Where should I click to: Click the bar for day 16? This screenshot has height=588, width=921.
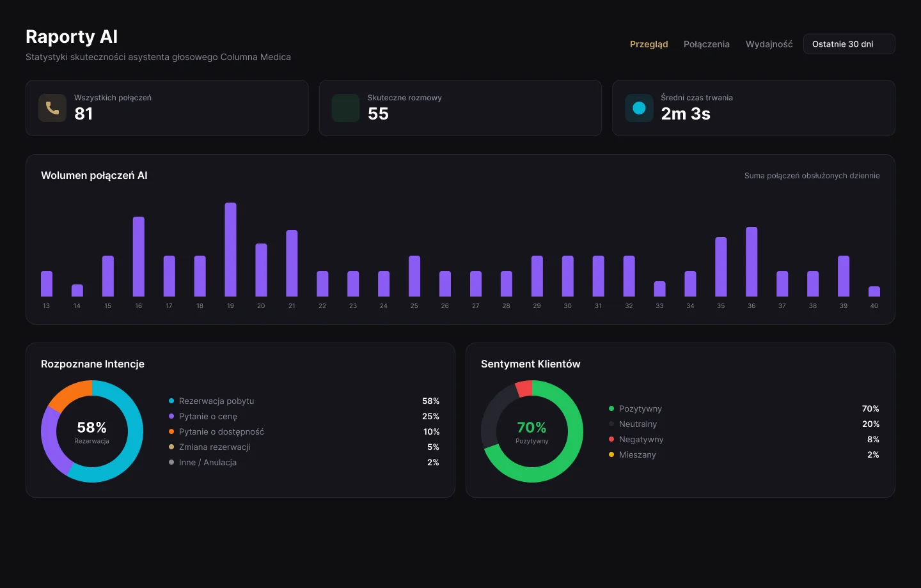(138, 256)
